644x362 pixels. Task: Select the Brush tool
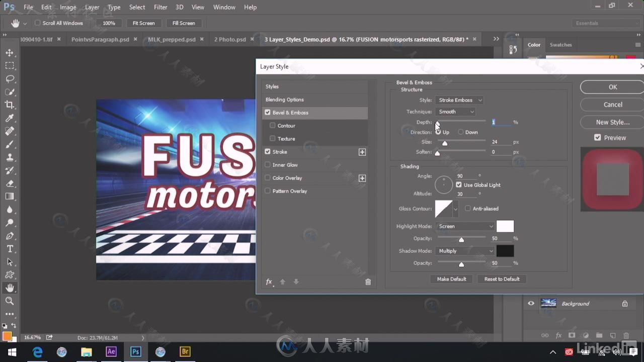coord(10,144)
